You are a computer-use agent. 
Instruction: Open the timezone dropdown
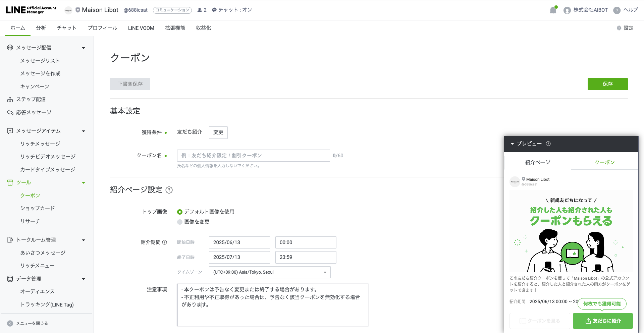(269, 272)
